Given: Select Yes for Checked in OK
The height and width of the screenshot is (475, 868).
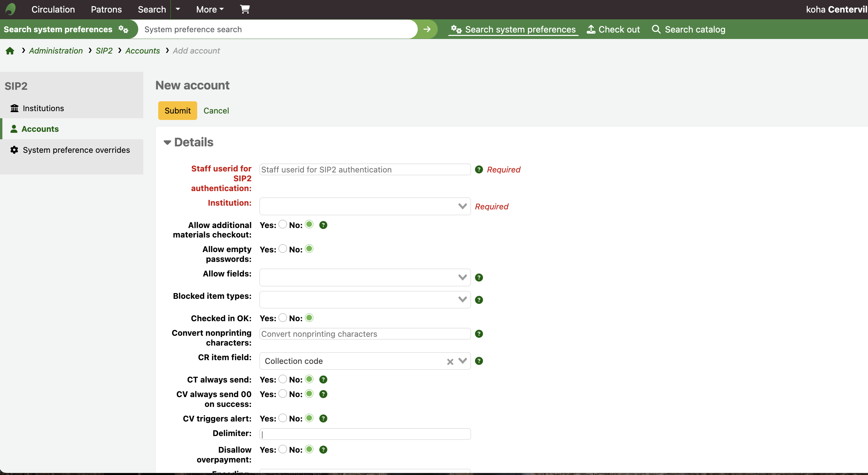Looking at the screenshot, I should tap(283, 318).
